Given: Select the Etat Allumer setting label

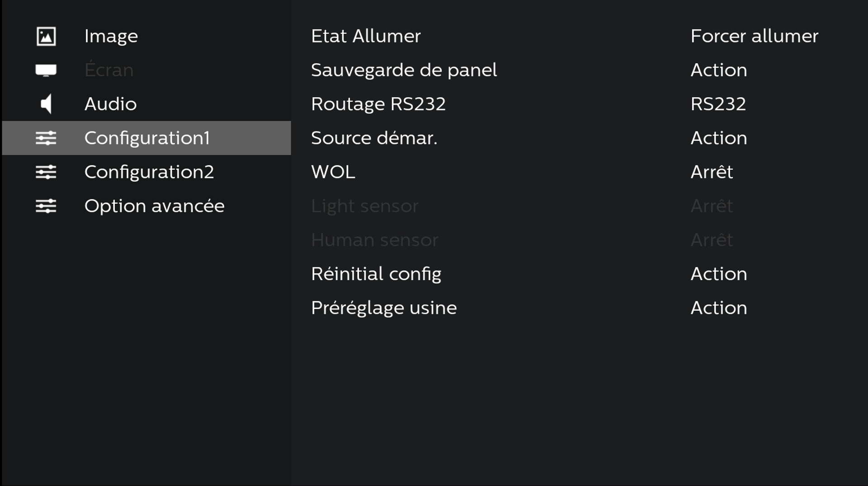Looking at the screenshot, I should (x=366, y=36).
